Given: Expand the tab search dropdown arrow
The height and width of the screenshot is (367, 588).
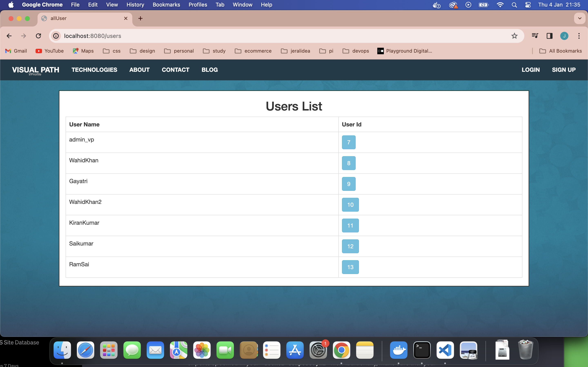Looking at the screenshot, I should pyautogui.click(x=580, y=18).
